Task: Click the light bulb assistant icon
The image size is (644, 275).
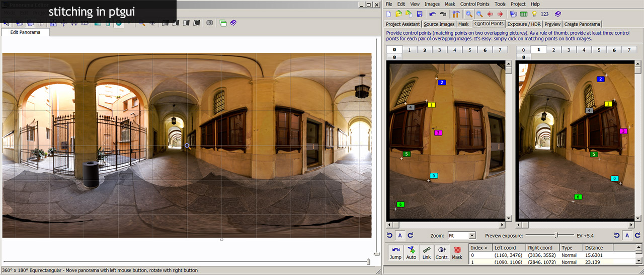Action: pyautogui.click(x=534, y=14)
